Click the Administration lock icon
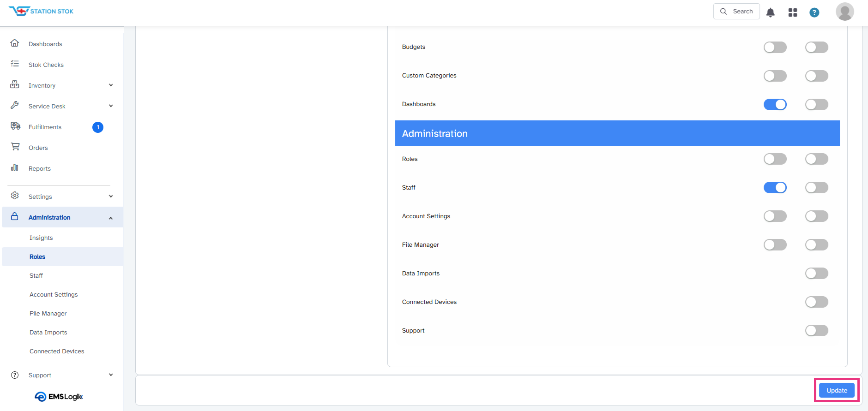 [15, 216]
